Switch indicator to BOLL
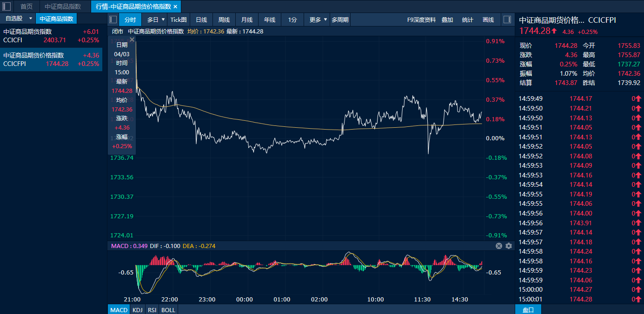The width and height of the screenshot is (644, 314). [x=168, y=309]
